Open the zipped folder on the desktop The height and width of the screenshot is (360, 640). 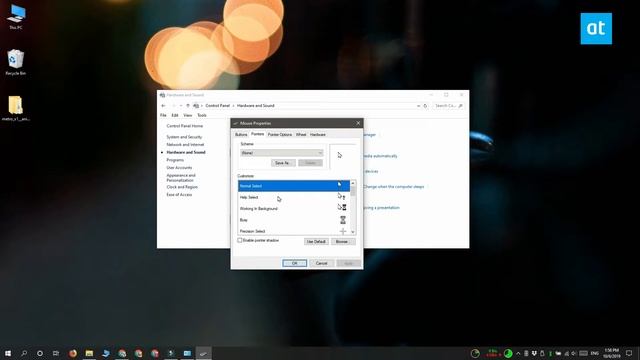pos(16,108)
